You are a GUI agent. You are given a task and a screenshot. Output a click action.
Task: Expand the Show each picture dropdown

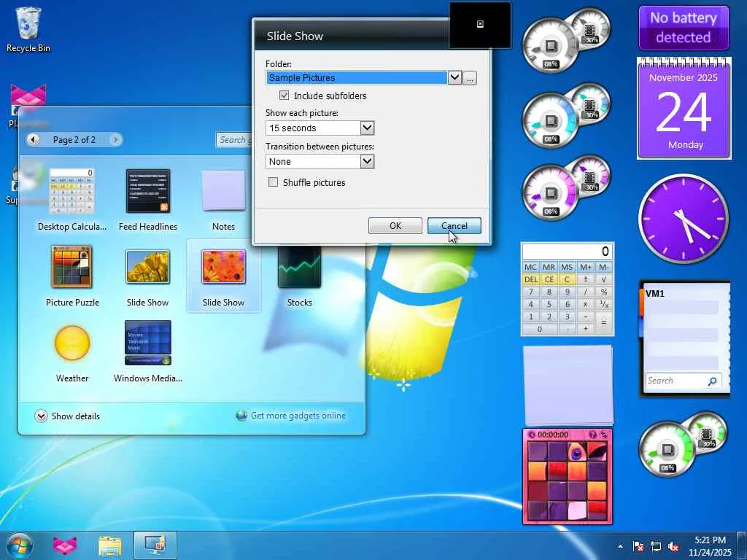point(367,128)
